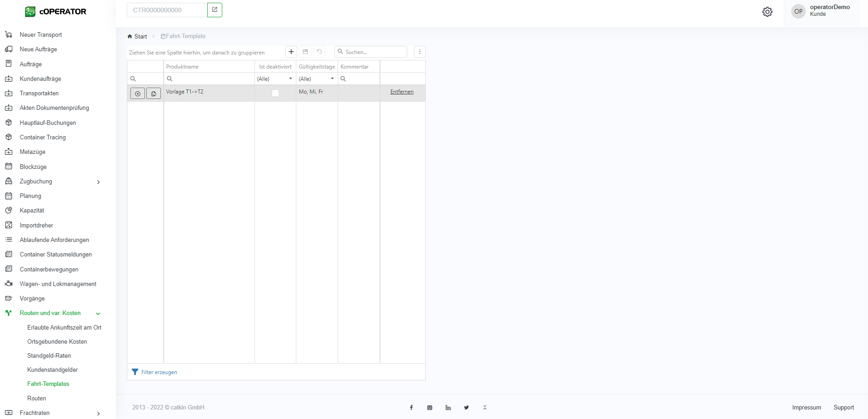Select Standgeld-Raten in the sidebar submenu
The height and width of the screenshot is (419, 868).
[49, 355]
